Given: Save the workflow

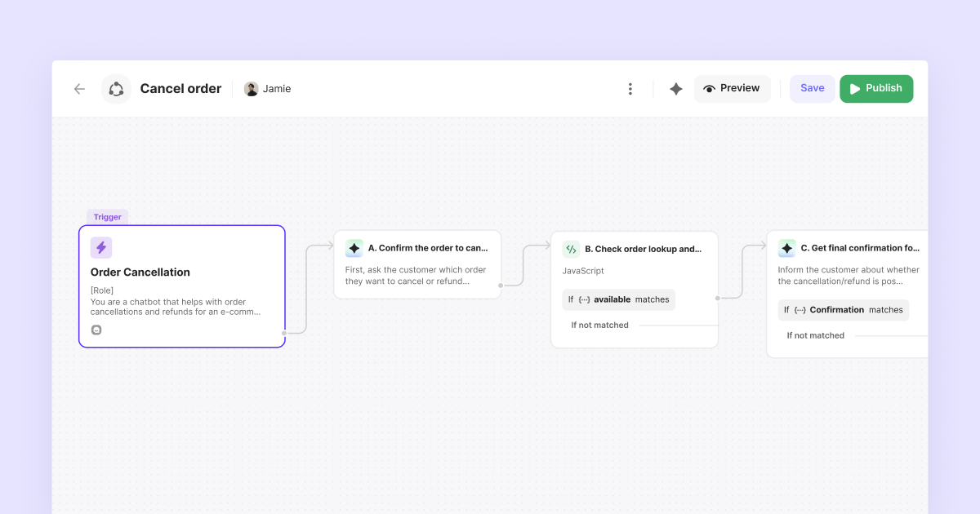Looking at the screenshot, I should [812, 88].
